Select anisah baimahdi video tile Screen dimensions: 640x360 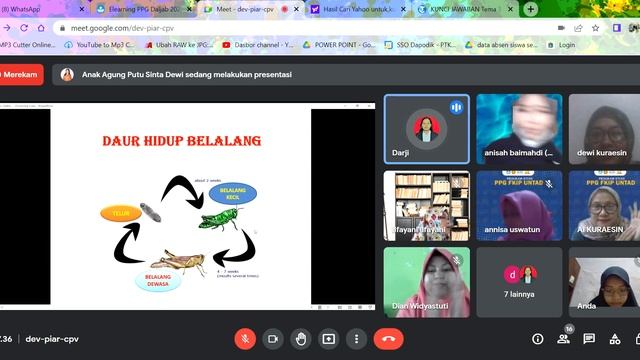[519, 129]
